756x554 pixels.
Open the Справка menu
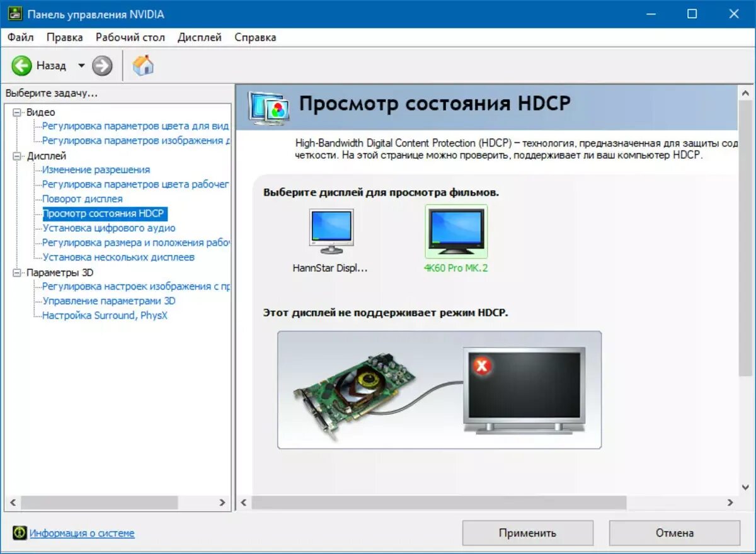pos(255,37)
